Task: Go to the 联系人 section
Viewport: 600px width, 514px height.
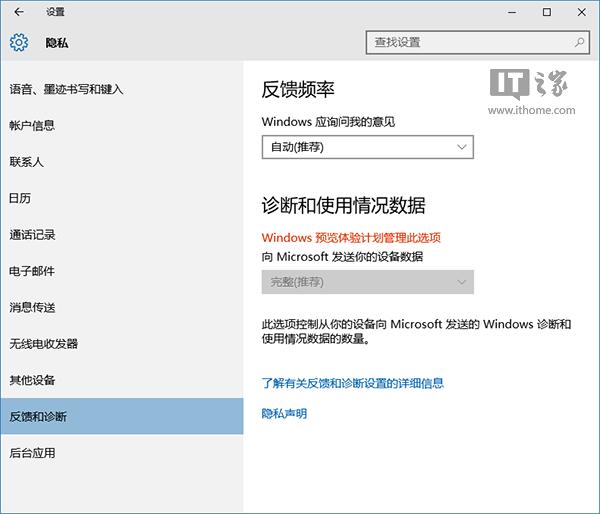Action: 27,162
